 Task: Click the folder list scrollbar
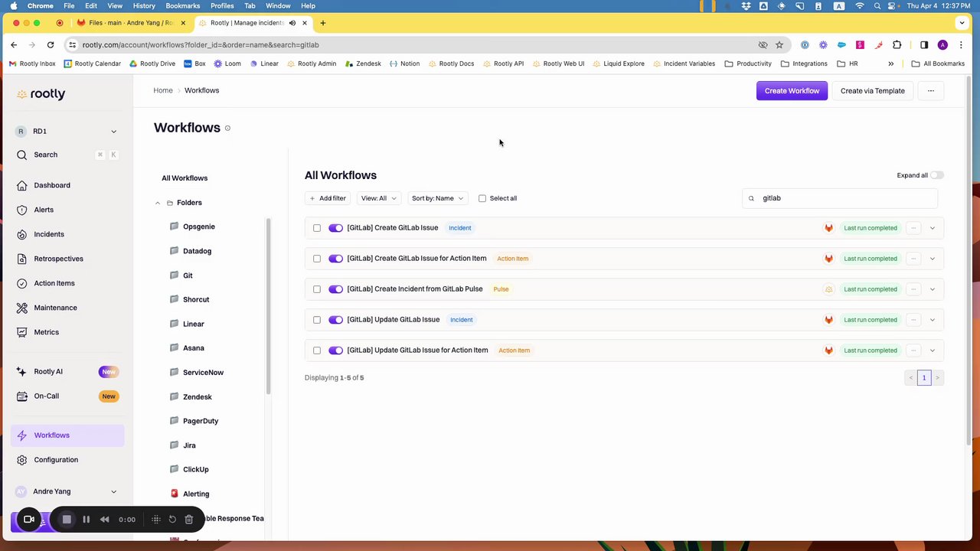pos(268,306)
